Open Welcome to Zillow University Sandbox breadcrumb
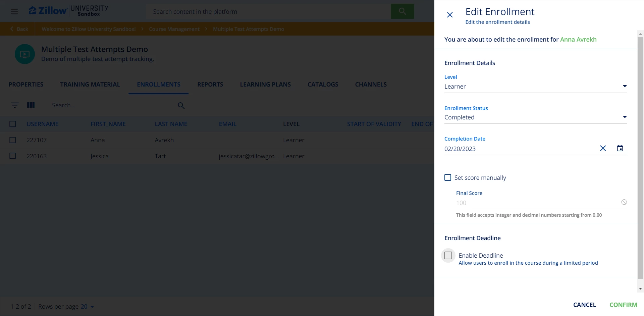Image resolution: width=644 pixels, height=316 pixels. 89,29
